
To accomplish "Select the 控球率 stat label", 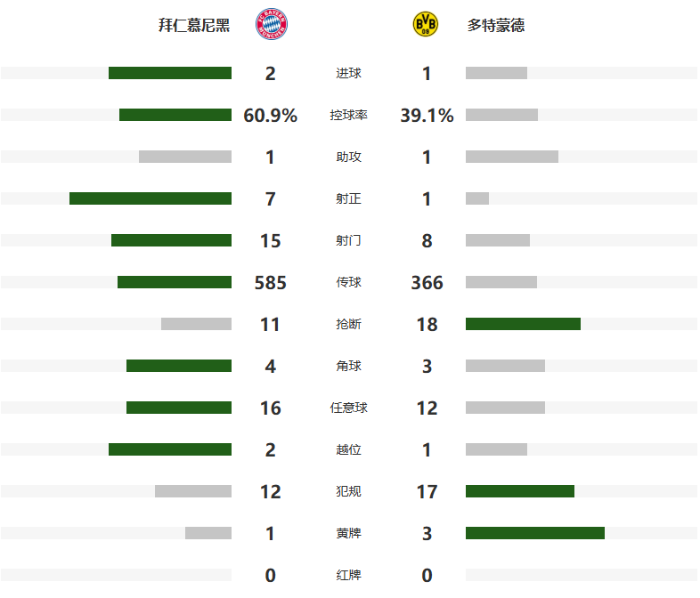I will pyautogui.click(x=348, y=116).
